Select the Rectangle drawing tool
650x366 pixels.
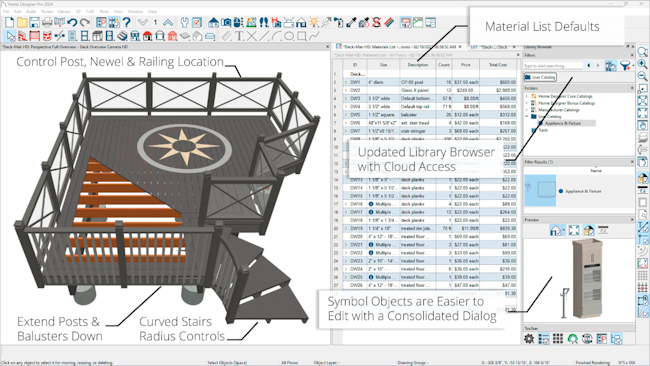(x=302, y=36)
